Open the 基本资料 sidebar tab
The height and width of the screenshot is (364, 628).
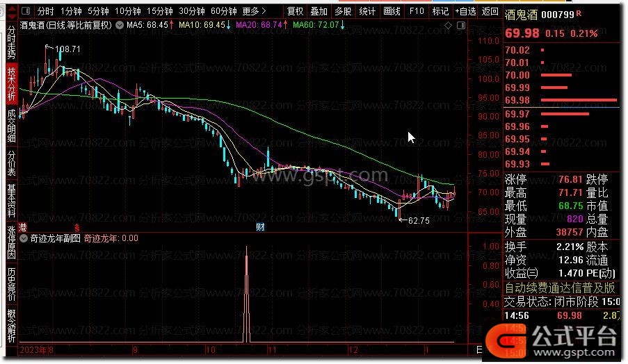pos(12,201)
